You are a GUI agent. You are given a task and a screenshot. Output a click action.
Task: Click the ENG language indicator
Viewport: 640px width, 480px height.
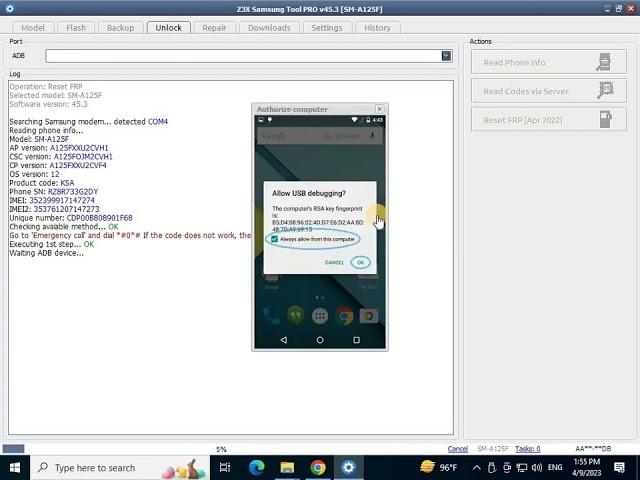[555, 467]
